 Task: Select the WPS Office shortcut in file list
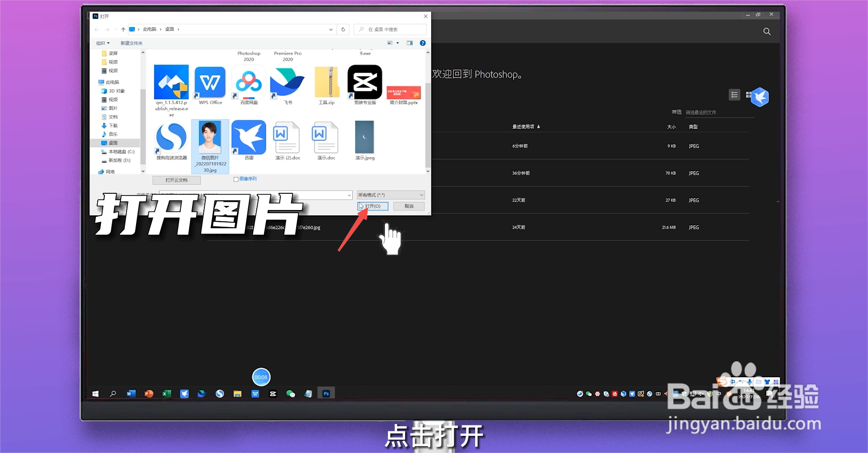click(210, 86)
